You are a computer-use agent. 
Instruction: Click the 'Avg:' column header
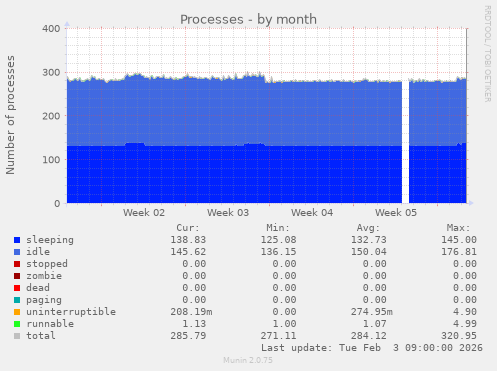(368, 228)
